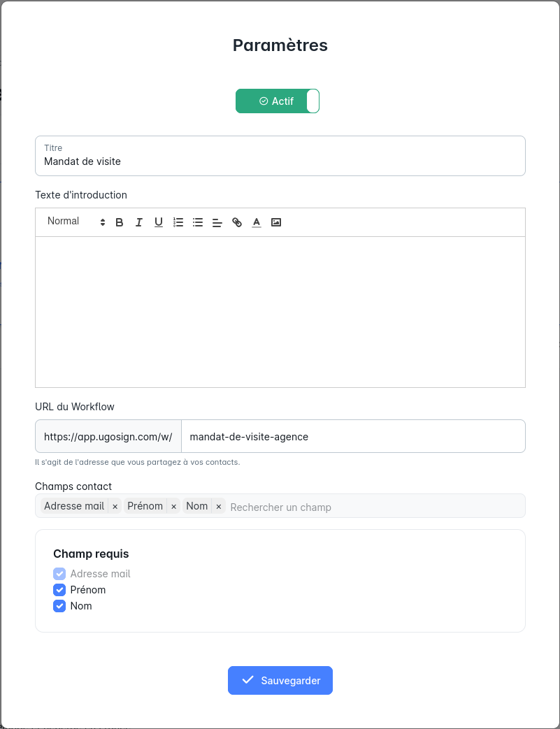Uncheck the Nom required checkbox

[x=59, y=606]
